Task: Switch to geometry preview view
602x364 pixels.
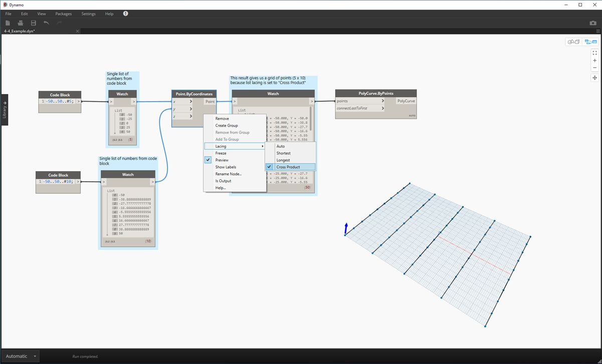Action: click(573, 42)
